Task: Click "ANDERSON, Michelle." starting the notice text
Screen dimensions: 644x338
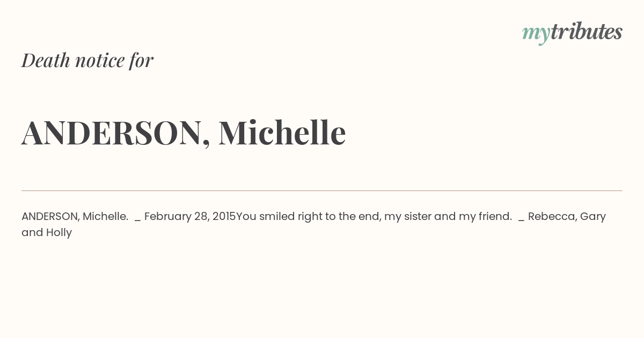Action: [x=75, y=217]
